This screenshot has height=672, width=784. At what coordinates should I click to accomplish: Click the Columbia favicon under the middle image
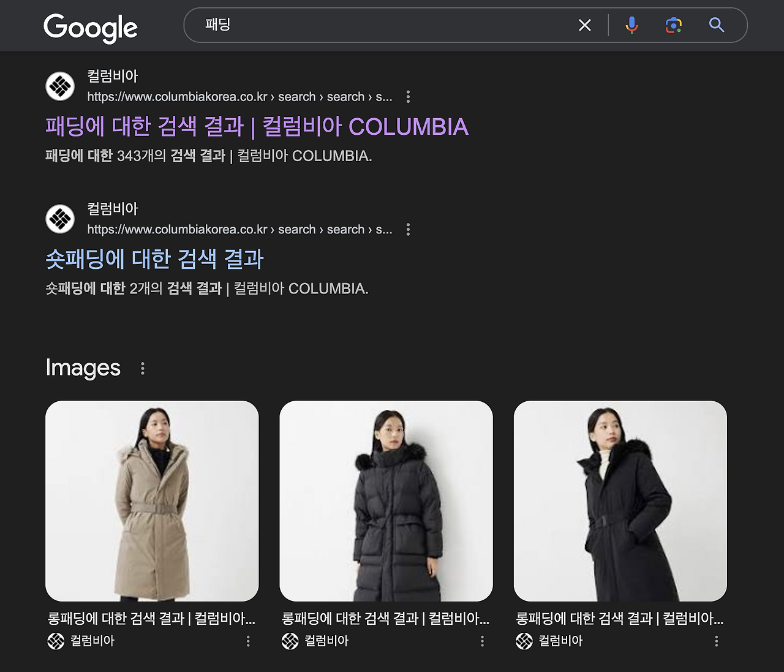click(x=289, y=641)
